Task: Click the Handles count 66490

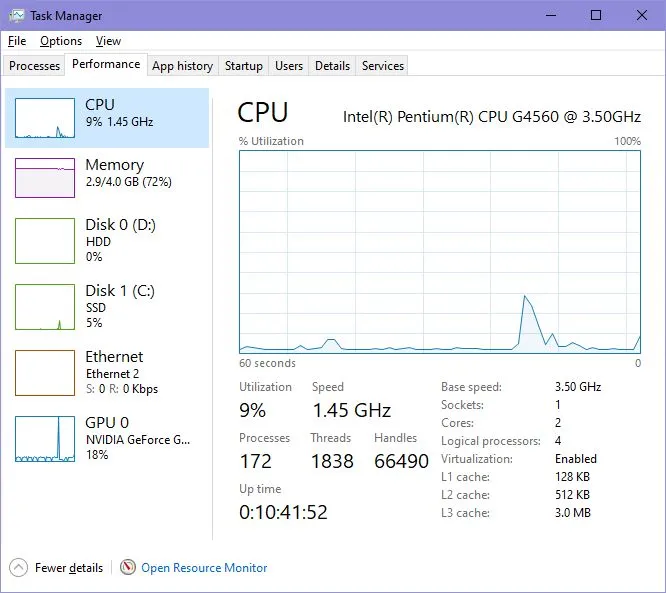Action: (401, 461)
